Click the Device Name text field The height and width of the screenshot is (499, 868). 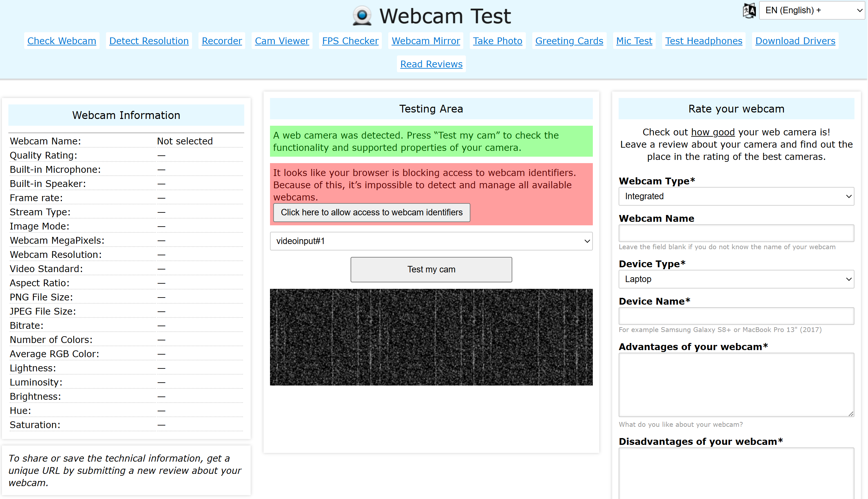[x=736, y=316]
